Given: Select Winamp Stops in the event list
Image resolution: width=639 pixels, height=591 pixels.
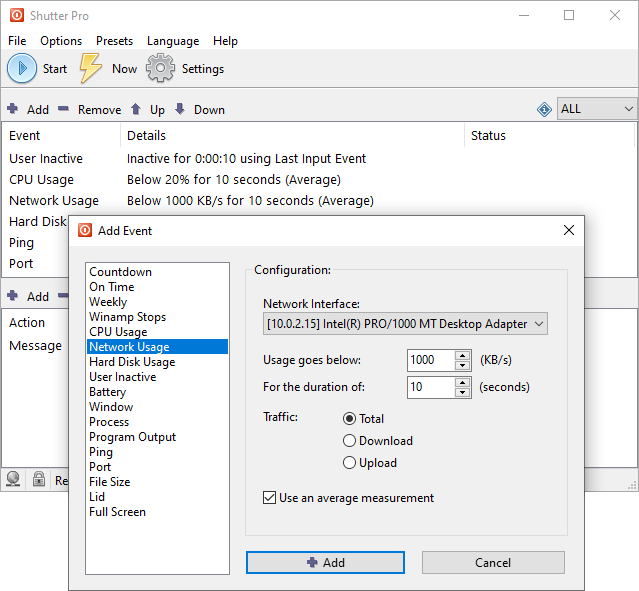Looking at the screenshot, I should coord(157,317).
